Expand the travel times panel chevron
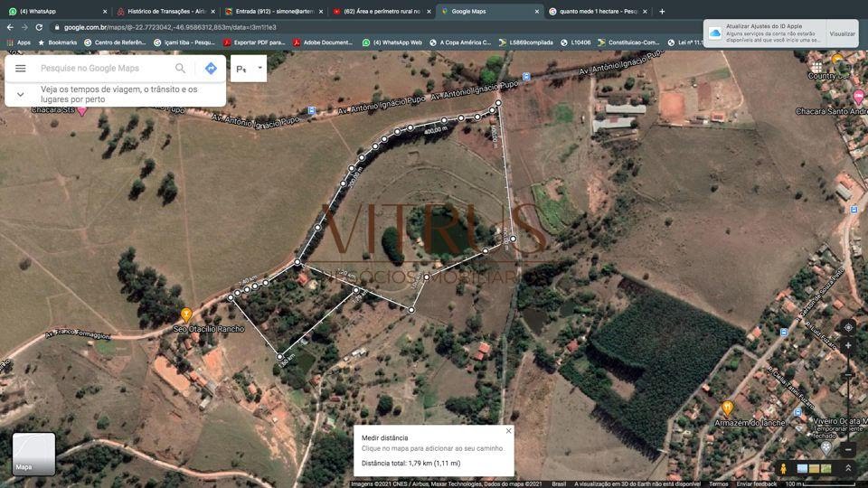The height and width of the screenshot is (488, 868). pos(21,95)
